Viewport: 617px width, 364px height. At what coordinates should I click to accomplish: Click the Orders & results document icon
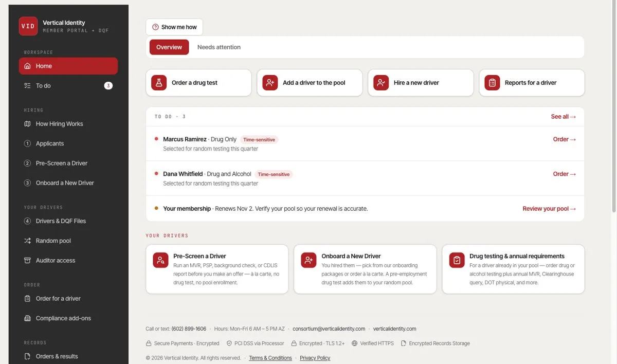click(28, 356)
